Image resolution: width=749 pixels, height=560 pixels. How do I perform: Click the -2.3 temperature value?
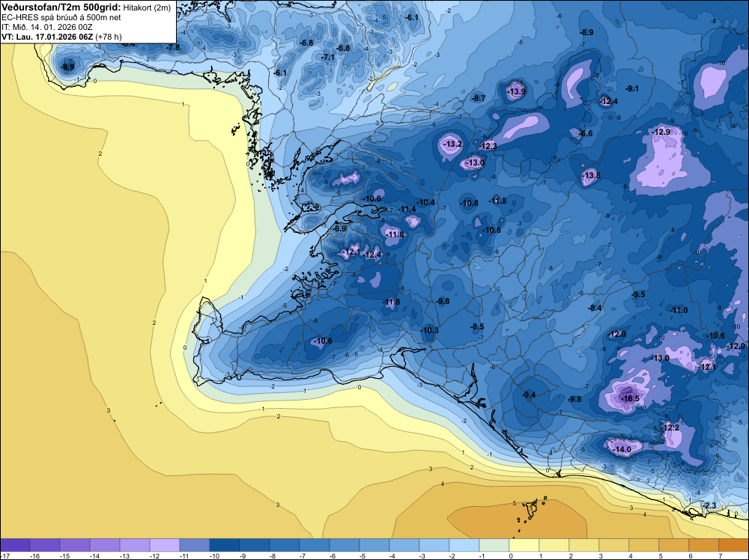coord(710,505)
